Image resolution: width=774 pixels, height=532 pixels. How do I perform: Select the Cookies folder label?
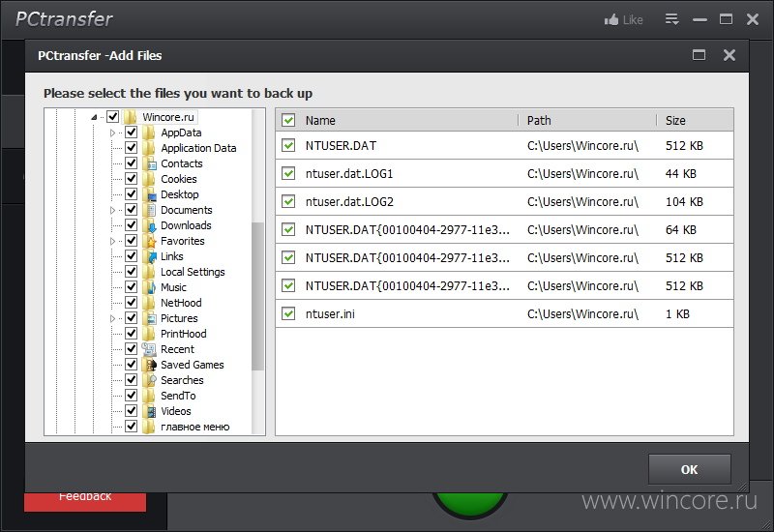[x=179, y=179]
